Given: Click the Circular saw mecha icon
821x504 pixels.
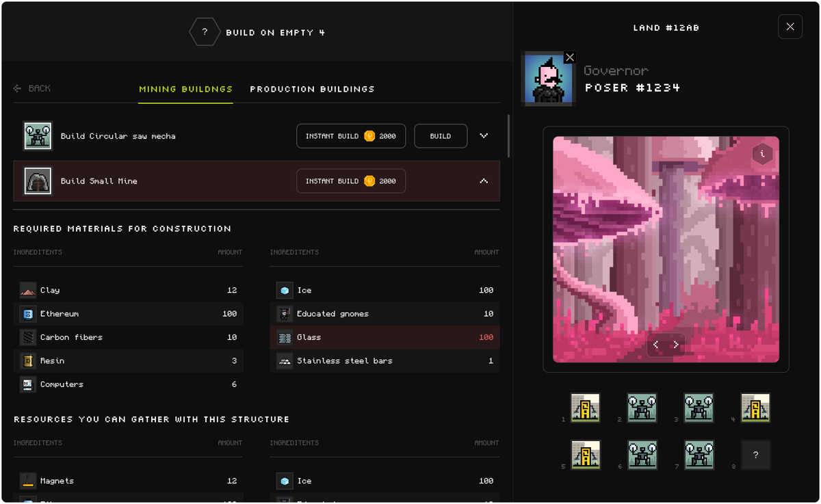Looking at the screenshot, I should [38, 136].
